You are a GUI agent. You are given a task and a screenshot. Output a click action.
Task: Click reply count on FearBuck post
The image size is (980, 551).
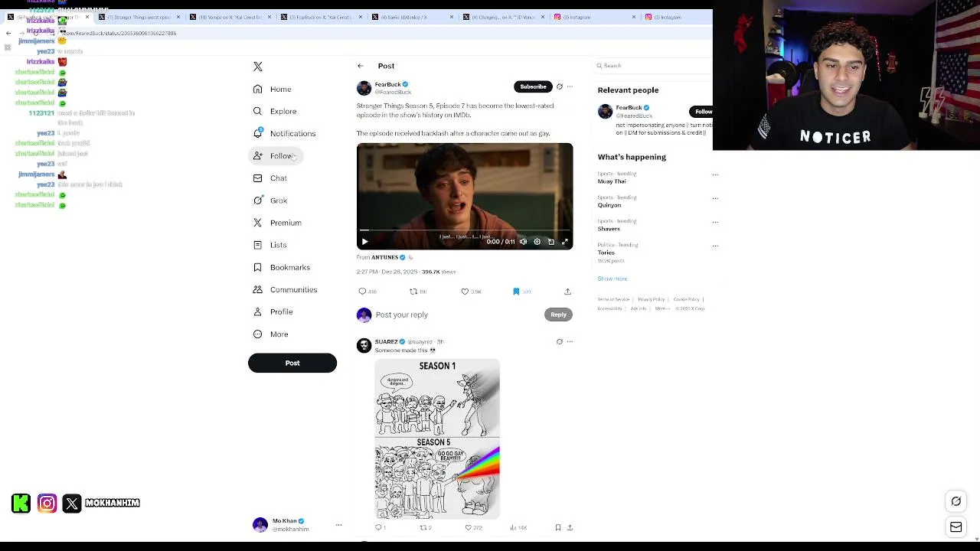(367, 292)
